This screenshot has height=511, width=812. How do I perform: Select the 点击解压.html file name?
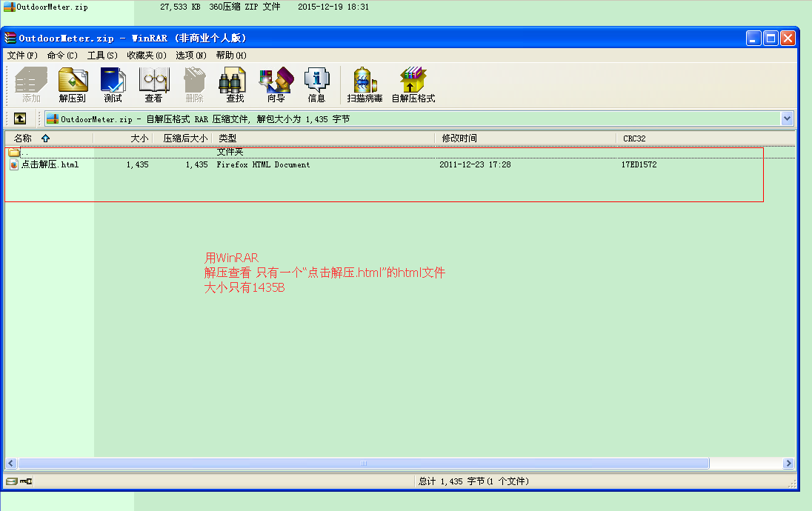(50, 164)
